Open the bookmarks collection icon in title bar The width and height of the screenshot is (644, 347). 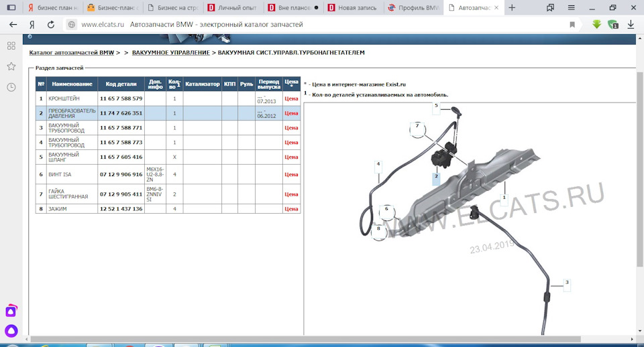pos(550,7)
